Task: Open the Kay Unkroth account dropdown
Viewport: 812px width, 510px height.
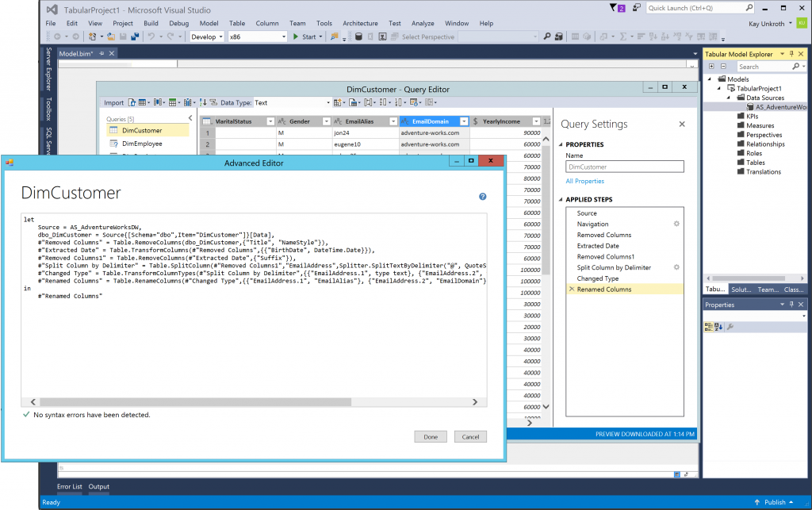Action: point(791,23)
